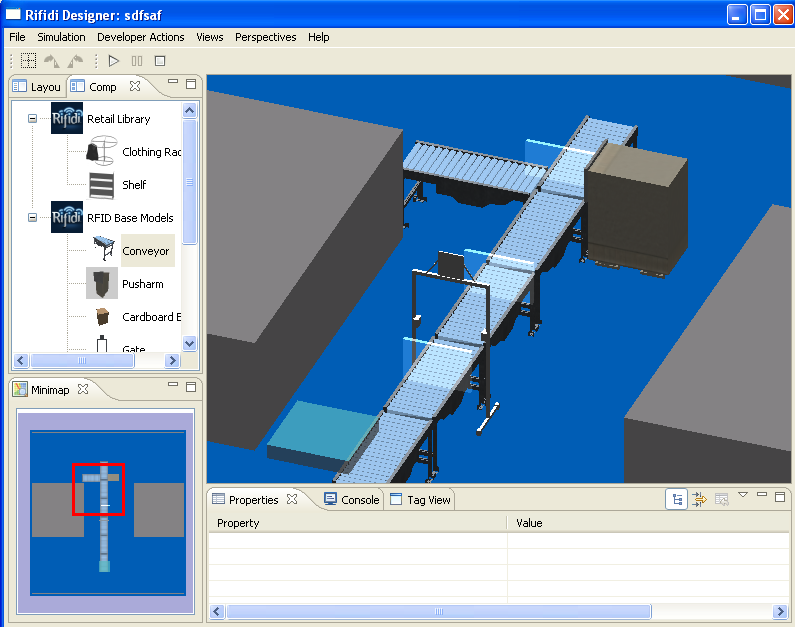Viewport: 795px width, 627px height.
Task: Open the Developer Actions menu
Action: (x=140, y=37)
